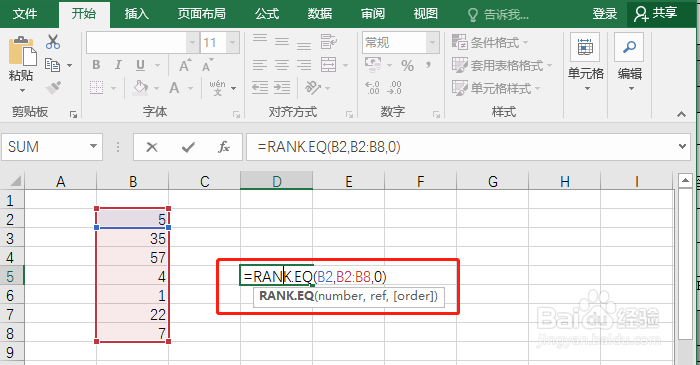Click the cell borders icon
Image resolution: width=700 pixels, height=365 pixels.
click(96, 87)
